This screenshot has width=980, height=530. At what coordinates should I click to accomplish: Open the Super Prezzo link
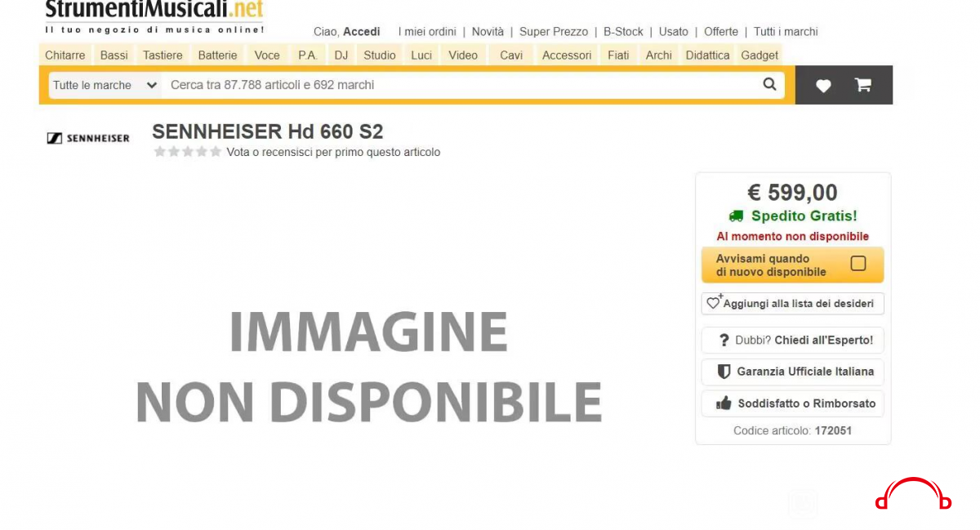554,32
